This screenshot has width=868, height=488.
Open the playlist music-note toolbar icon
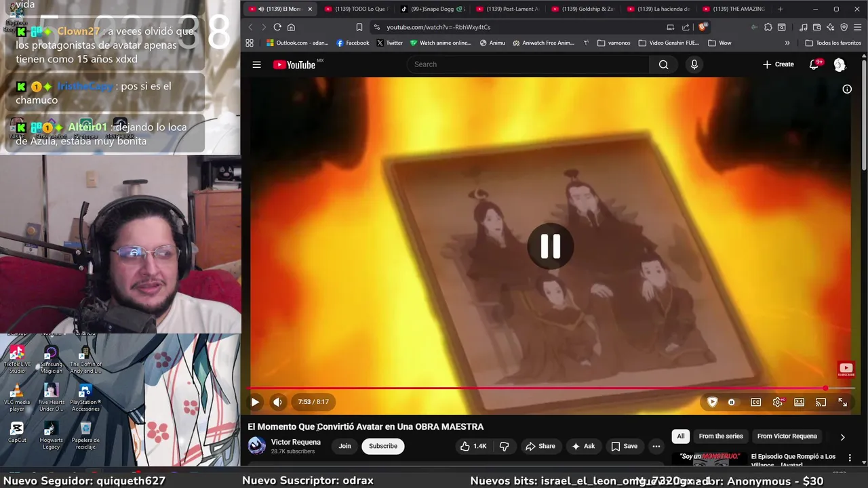coord(803,27)
